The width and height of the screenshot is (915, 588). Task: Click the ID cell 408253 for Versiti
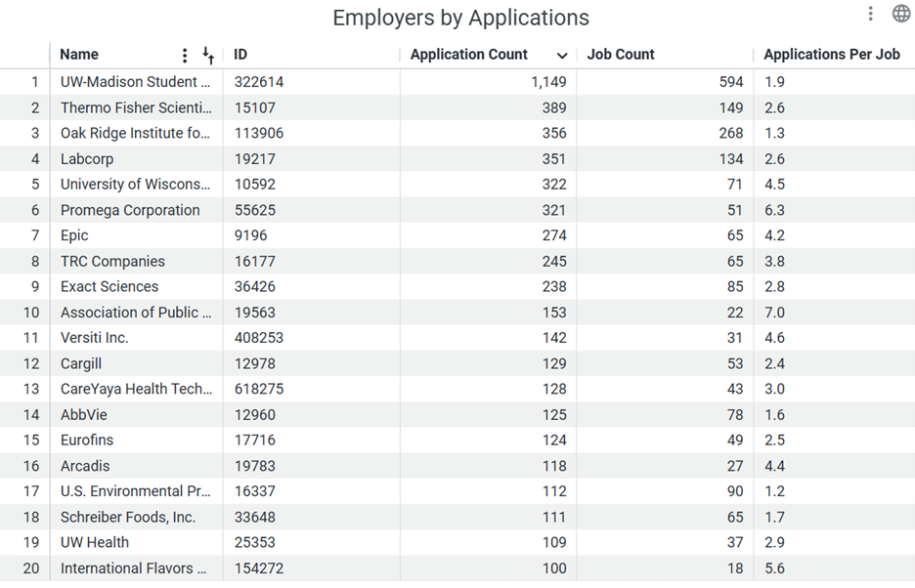pos(258,338)
